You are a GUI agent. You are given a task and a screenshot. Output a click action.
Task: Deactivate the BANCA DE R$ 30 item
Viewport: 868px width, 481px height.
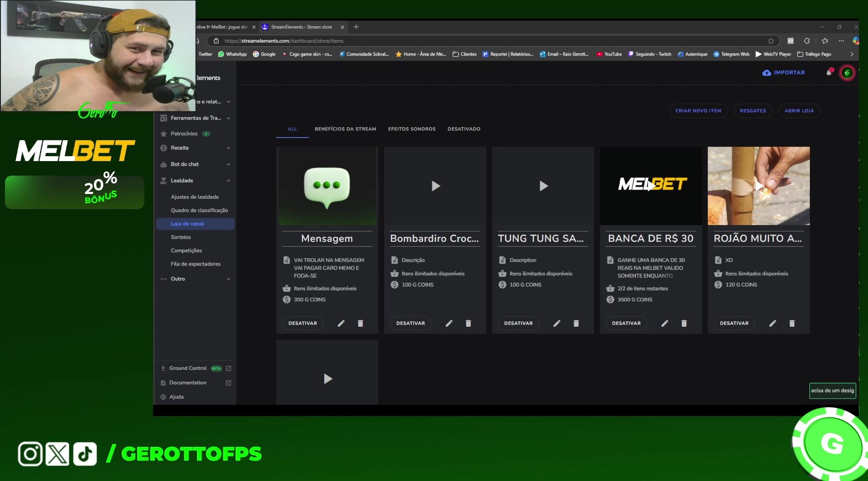point(626,323)
